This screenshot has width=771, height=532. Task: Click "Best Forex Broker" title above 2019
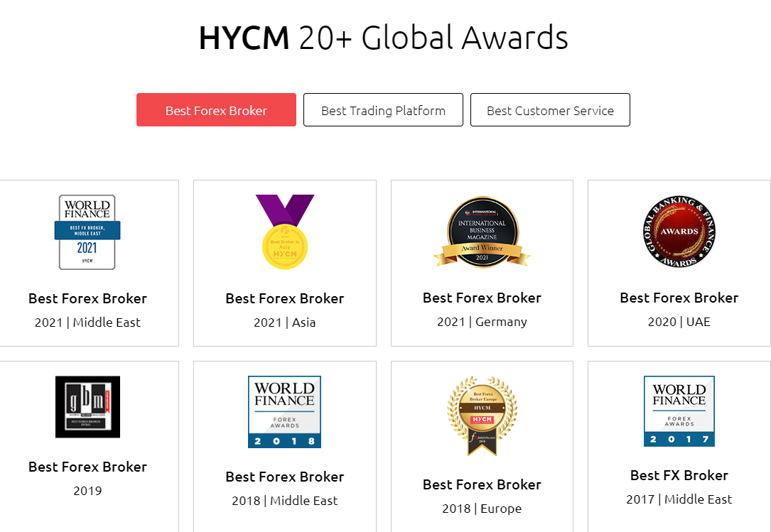pos(87,467)
